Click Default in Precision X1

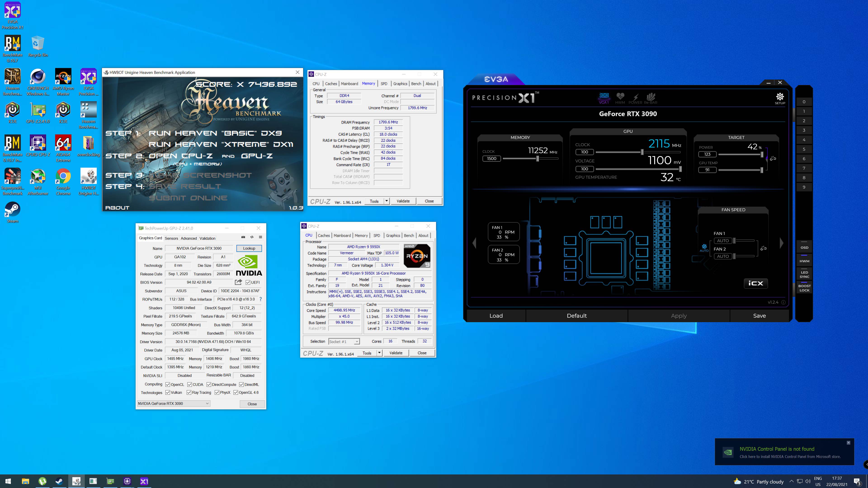click(x=577, y=316)
